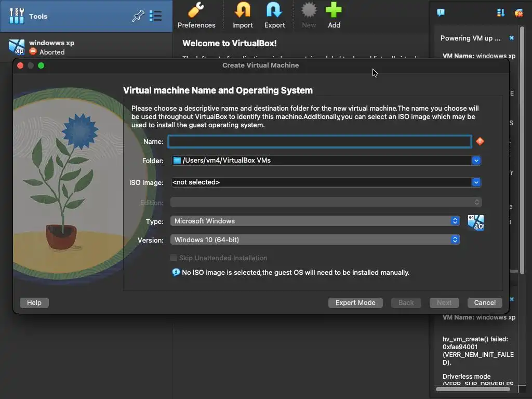
Task: Cancel the Create Virtual Machine dialog
Action: click(485, 303)
